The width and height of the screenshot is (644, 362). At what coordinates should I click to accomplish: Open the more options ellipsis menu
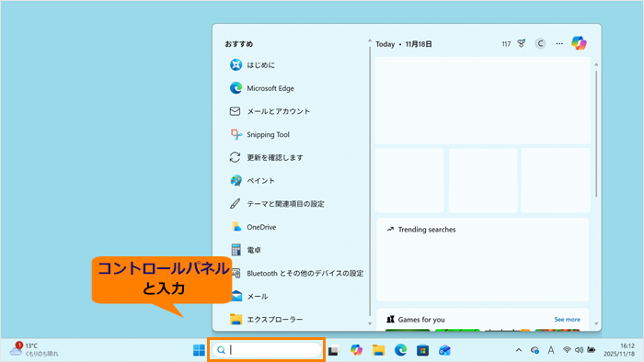559,43
